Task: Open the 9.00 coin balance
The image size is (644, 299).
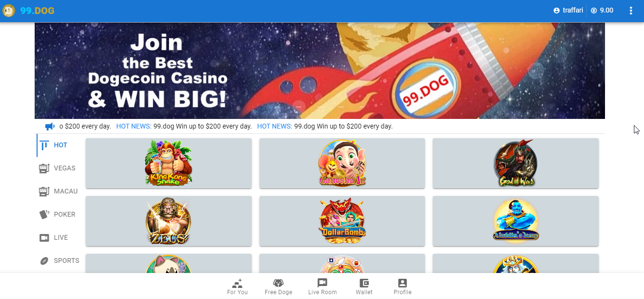Action: pos(602,11)
